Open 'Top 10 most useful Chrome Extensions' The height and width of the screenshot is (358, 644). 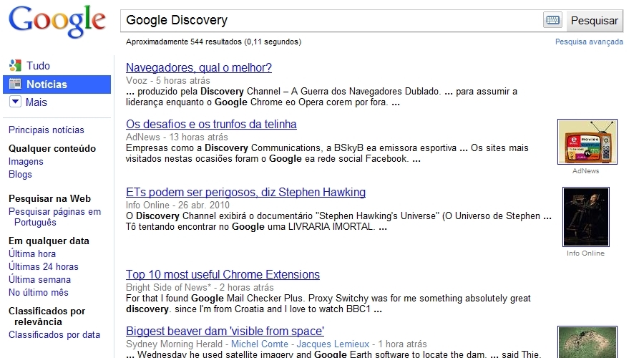223,275
